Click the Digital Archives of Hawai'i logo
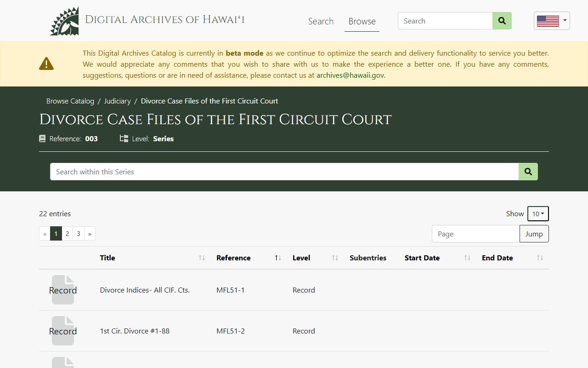The height and width of the screenshot is (368, 588). point(64,21)
